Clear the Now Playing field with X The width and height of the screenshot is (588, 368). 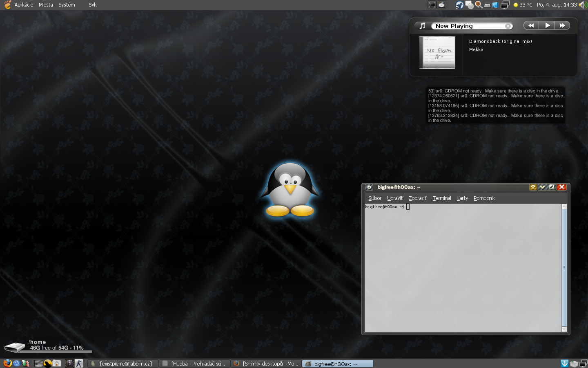[x=508, y=26]
